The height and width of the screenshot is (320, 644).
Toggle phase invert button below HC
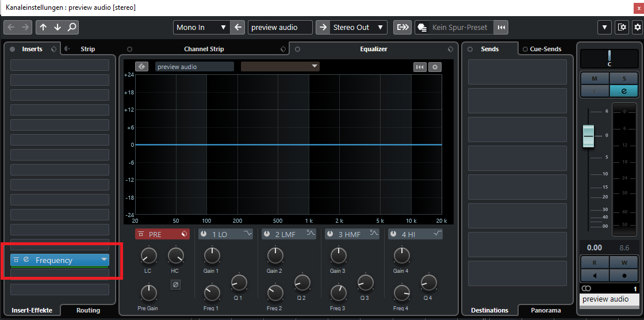176,284
